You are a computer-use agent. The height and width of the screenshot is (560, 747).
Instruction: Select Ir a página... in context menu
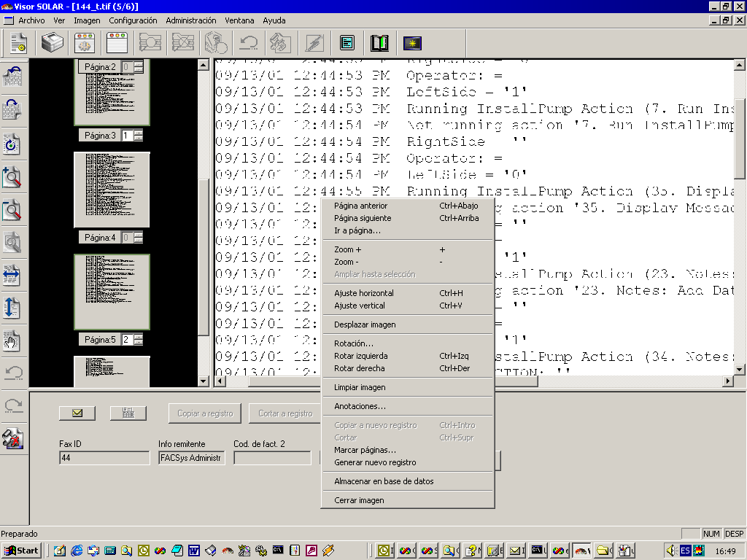tap(408, 230)
